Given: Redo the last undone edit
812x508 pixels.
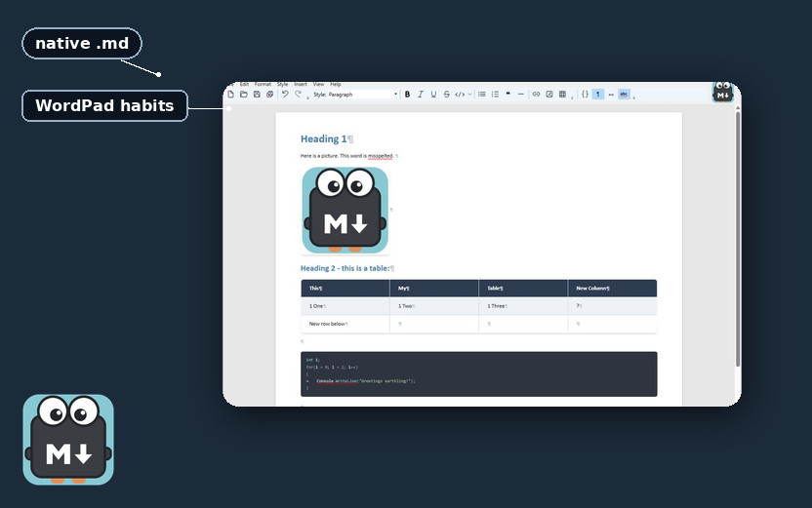Looking at the screenshot, I should click(x=298, y=95).
